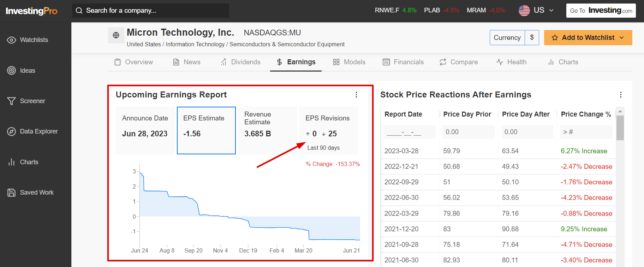Click the star icon on Add to Watchlist
644x267 pixels.
coord(555,37)
